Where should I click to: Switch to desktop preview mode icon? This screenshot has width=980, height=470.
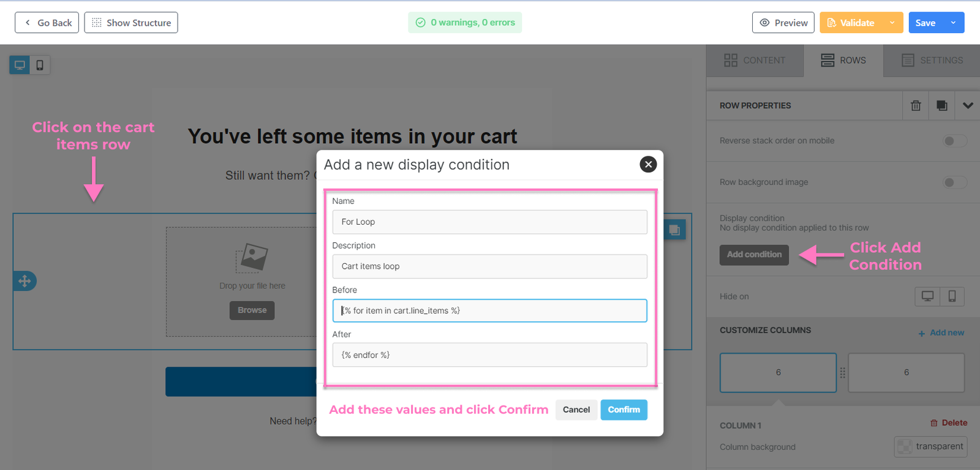click(x=20, y=65)
